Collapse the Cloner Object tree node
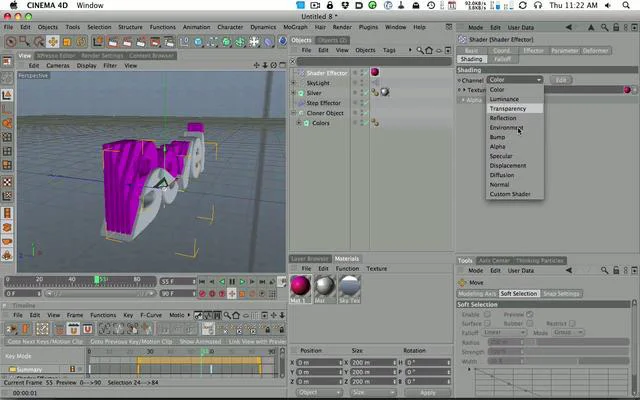The image size is (640, 400). [x=293, y=113]
